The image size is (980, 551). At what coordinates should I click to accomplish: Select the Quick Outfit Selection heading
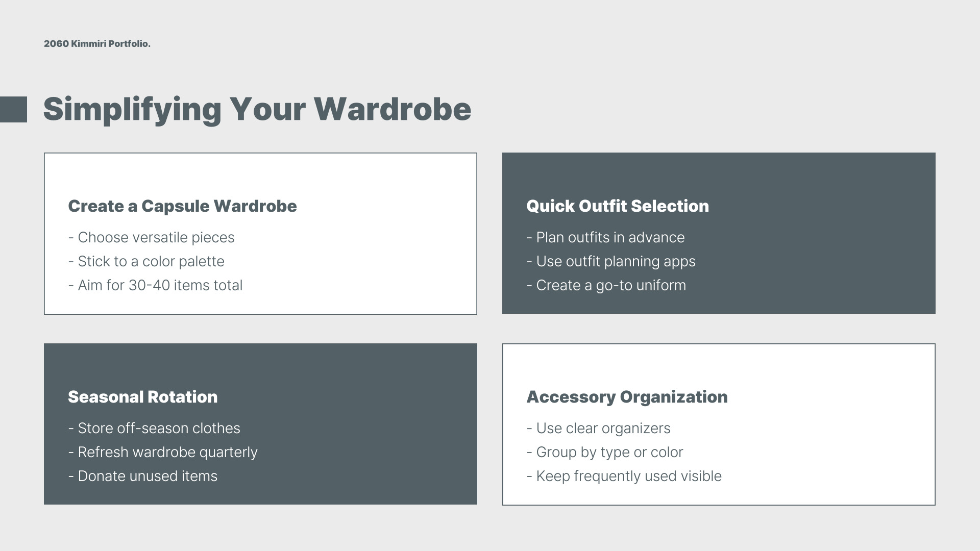617,206
